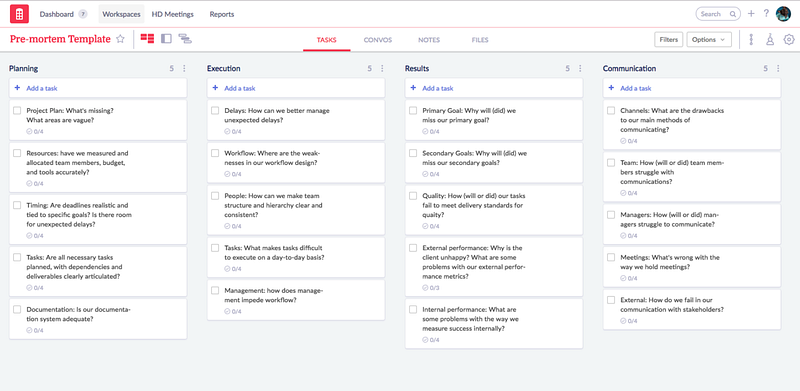Viewport: 800px width, 391px height.
Task: Click the Results column header
Action: click(x=417, y=68)
